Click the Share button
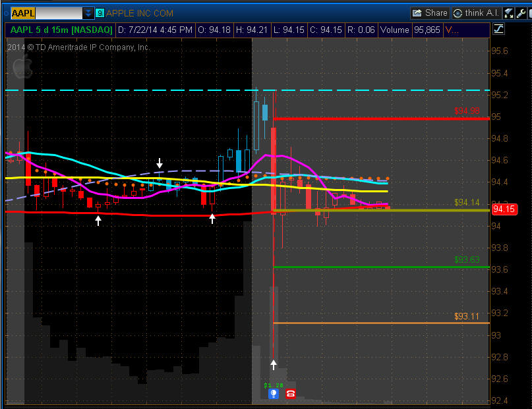 [429, 13]
